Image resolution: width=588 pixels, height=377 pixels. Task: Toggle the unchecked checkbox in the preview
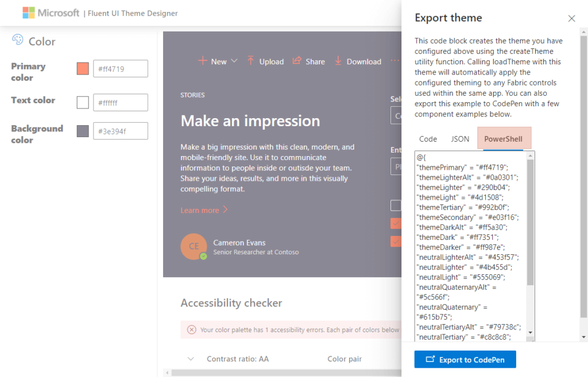pos(396,205)
